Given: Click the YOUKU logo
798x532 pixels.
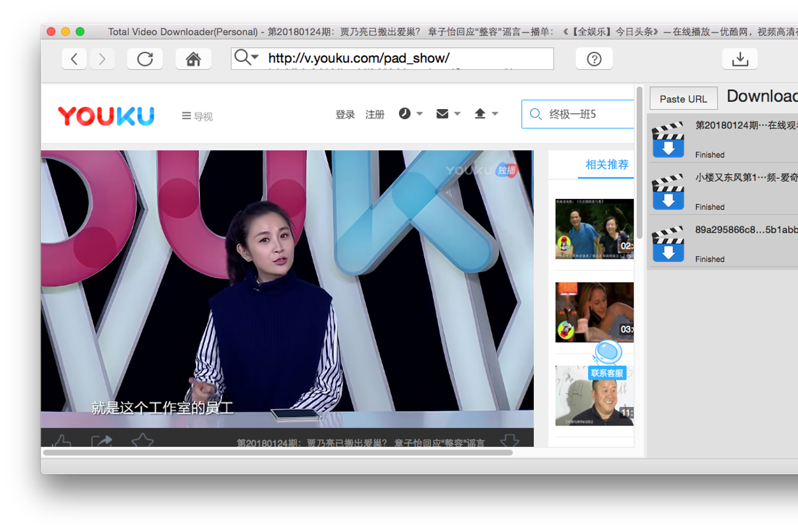Looking at the screenshot, I should coord(106,116).
